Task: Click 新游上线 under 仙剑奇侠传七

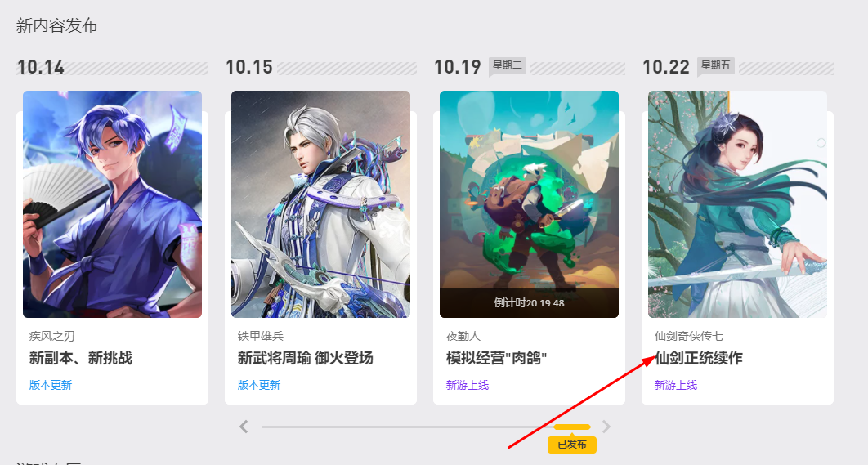Action: point(676,385)
